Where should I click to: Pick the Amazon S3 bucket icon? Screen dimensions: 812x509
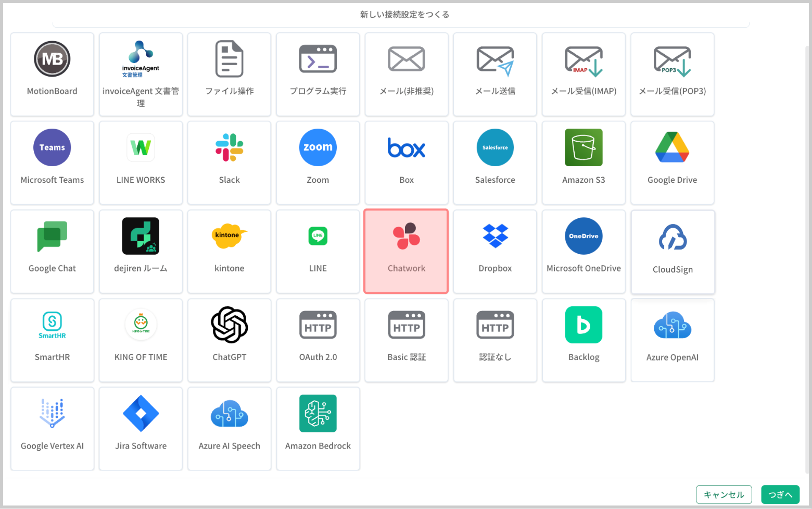[584, 147]
